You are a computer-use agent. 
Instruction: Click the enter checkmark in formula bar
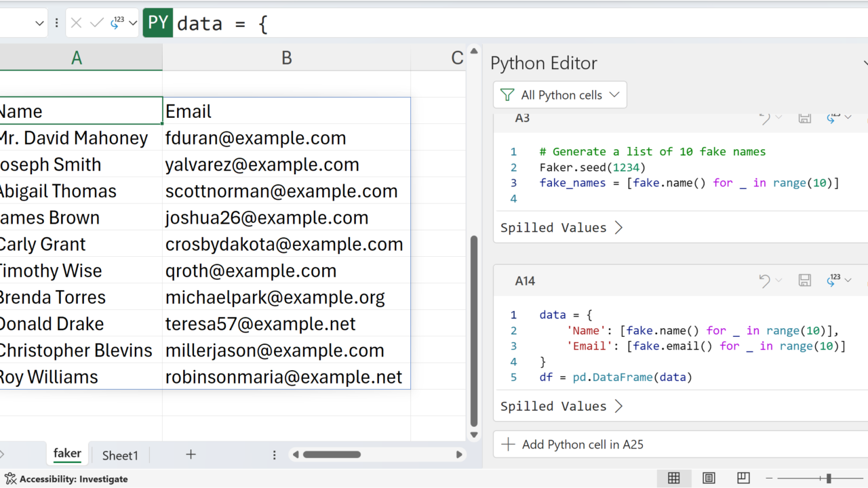(97, 24)
